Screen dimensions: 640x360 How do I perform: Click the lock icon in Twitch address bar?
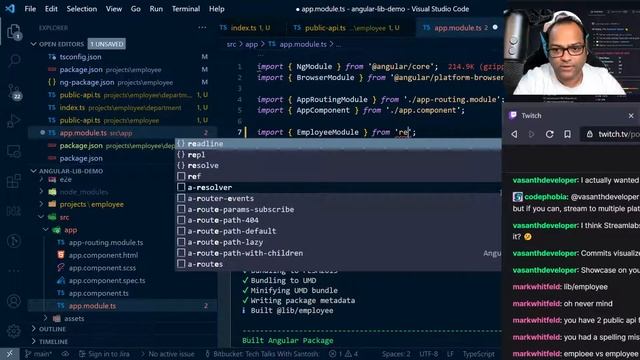click(x=589, y=134)
